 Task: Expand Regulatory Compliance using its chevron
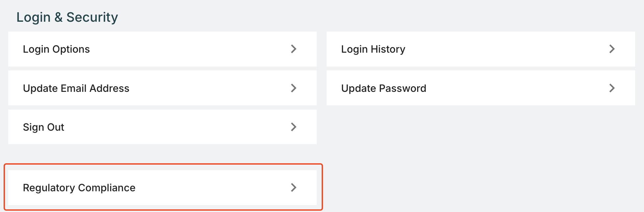(x=294, y=188)
